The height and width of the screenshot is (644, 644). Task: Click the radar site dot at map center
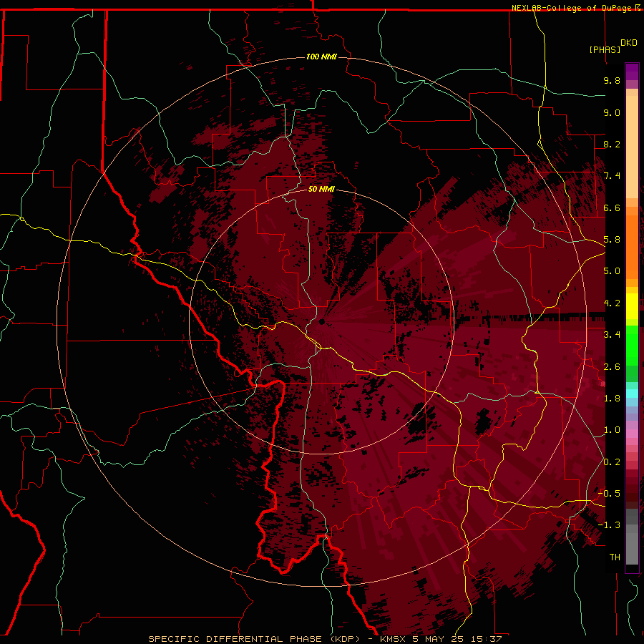point(321,321)
